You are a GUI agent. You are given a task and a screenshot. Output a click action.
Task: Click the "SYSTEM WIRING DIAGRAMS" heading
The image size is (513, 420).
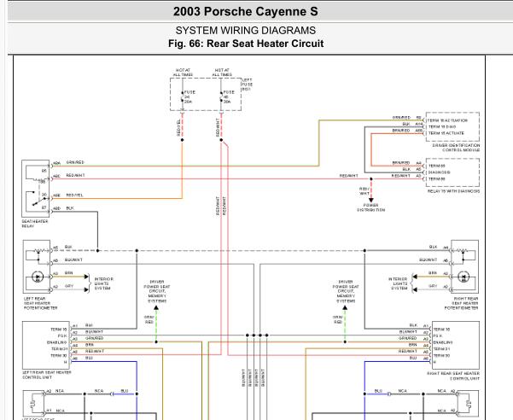(x=245, y=31)
